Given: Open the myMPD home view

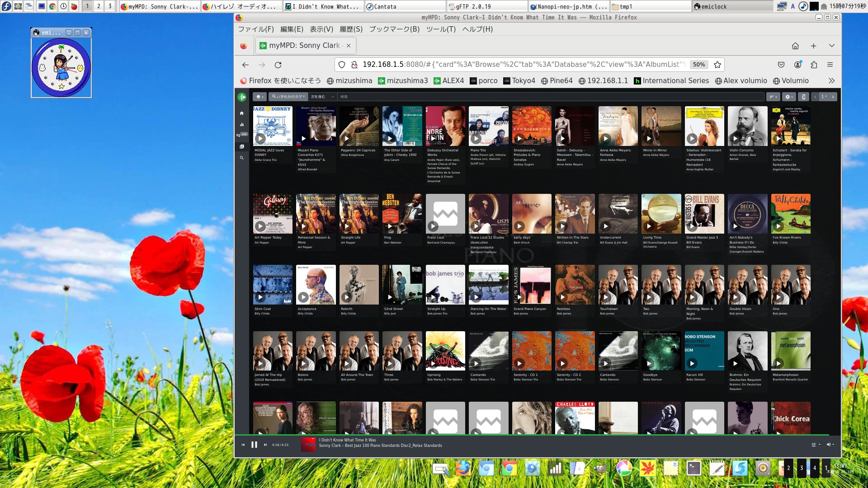Looking at the screenshot, I should coord(241,113).
